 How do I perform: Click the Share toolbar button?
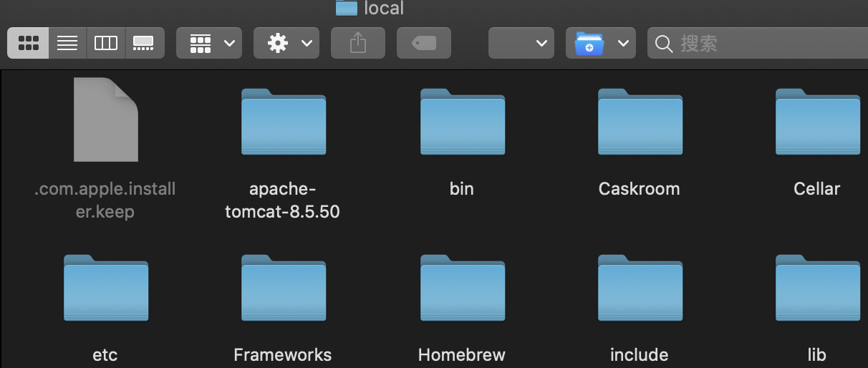tap(358, 44)
